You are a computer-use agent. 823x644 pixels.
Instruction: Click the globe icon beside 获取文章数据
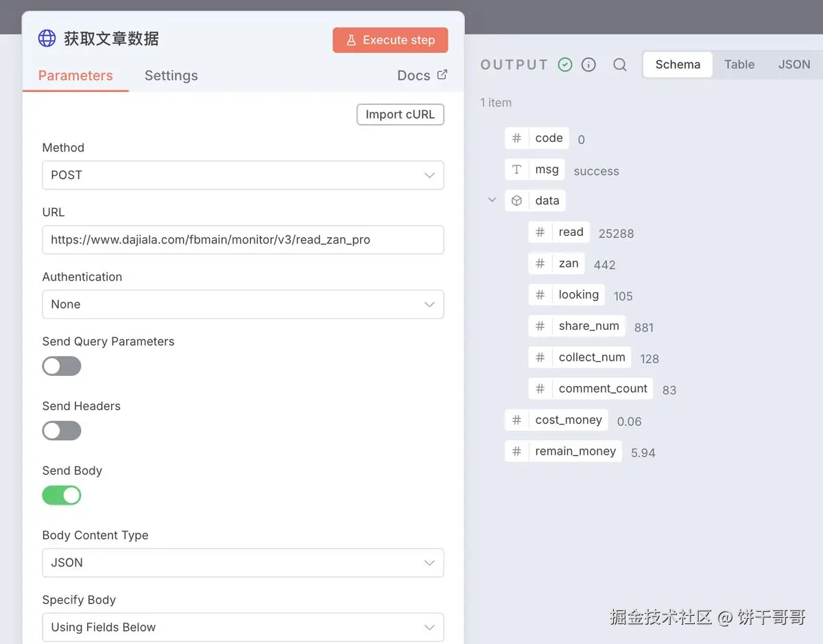point(47,38)
